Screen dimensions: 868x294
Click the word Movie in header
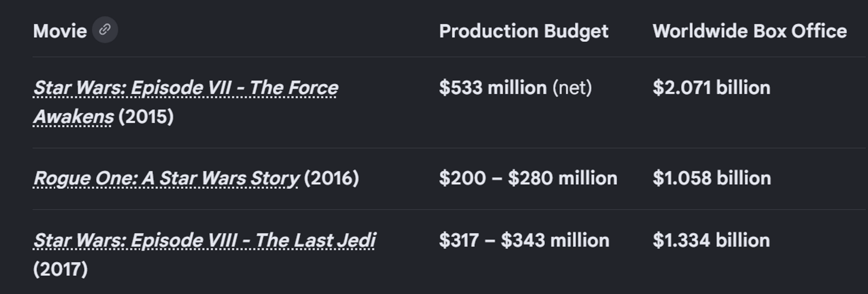click(x=60, y=31)
